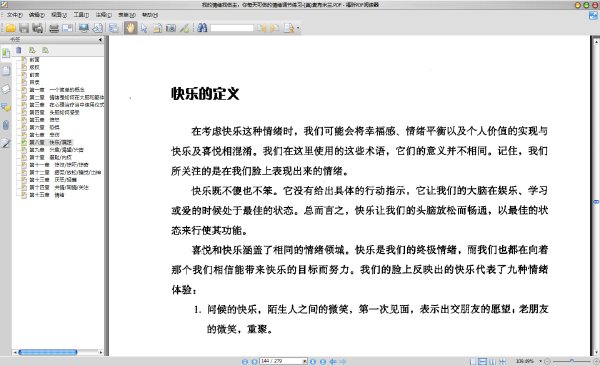Click in the toolbar search text field
This screenshot has width=600, height=366.
click(232, 28)
